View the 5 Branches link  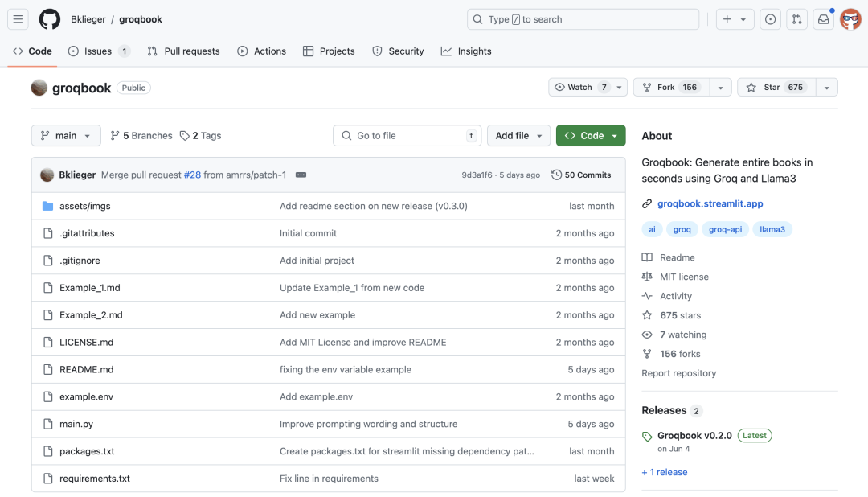tap(141, 136)
